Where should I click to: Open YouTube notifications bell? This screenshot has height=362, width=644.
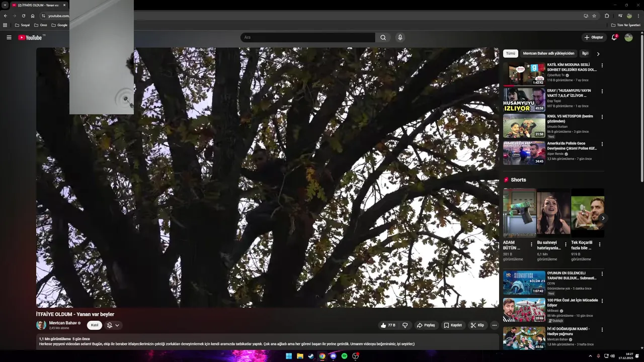click(x=614, y=37)
